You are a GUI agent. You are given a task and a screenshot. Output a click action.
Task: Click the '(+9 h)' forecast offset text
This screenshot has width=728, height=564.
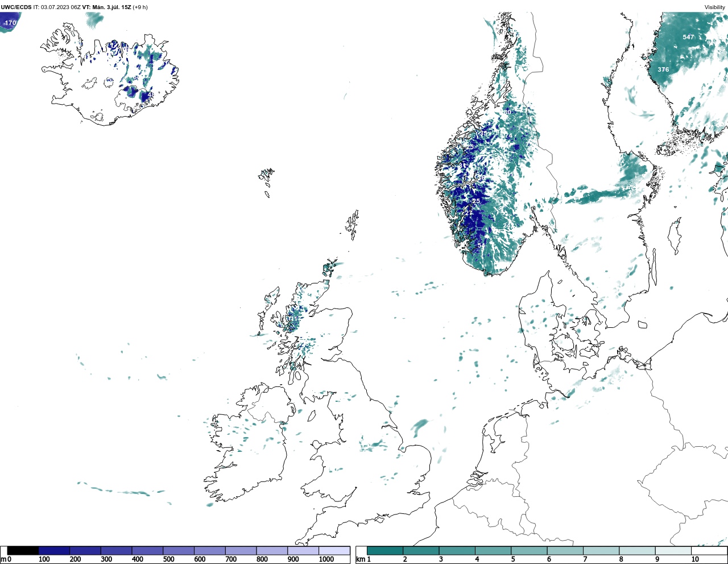point(140,7)
